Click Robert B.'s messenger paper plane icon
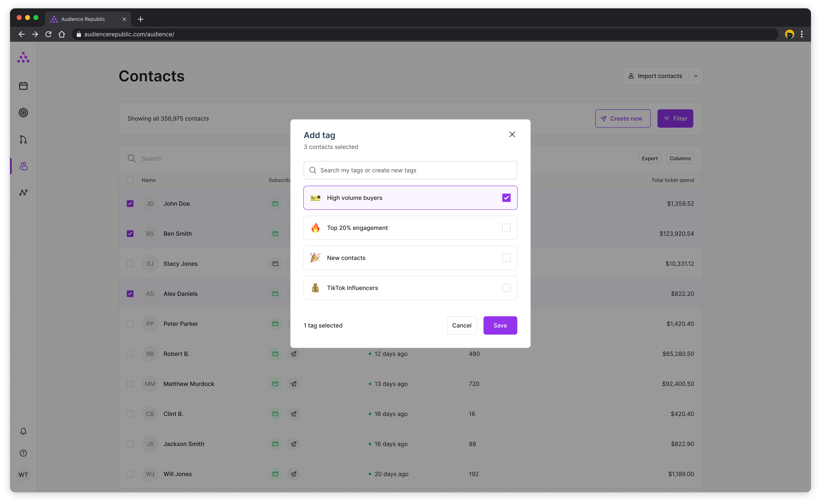Viewport: 821px width, 504px height. [x=293, y=354]
